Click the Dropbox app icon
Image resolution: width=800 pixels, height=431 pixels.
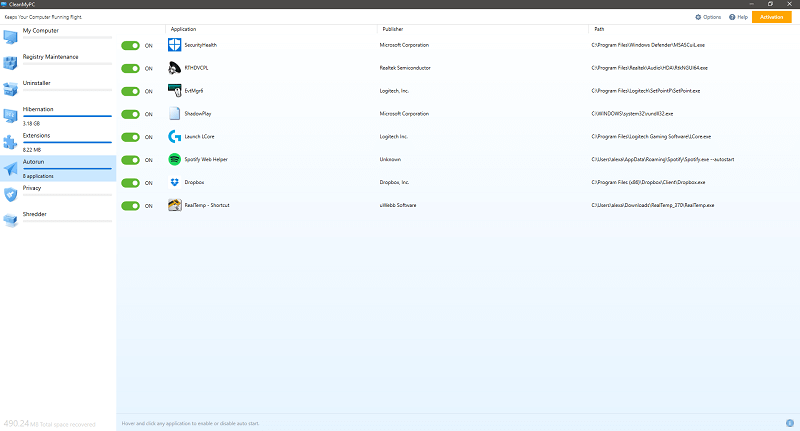[174, 182]
